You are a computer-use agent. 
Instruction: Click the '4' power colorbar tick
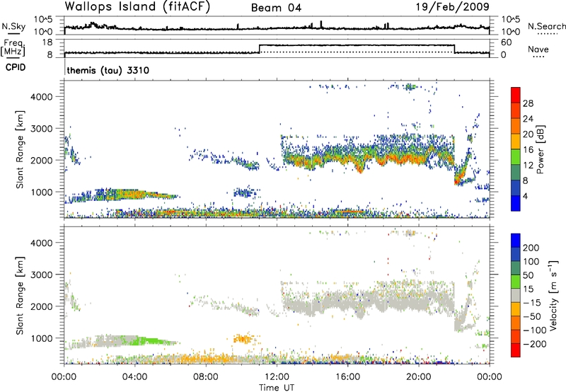[525, 196]
